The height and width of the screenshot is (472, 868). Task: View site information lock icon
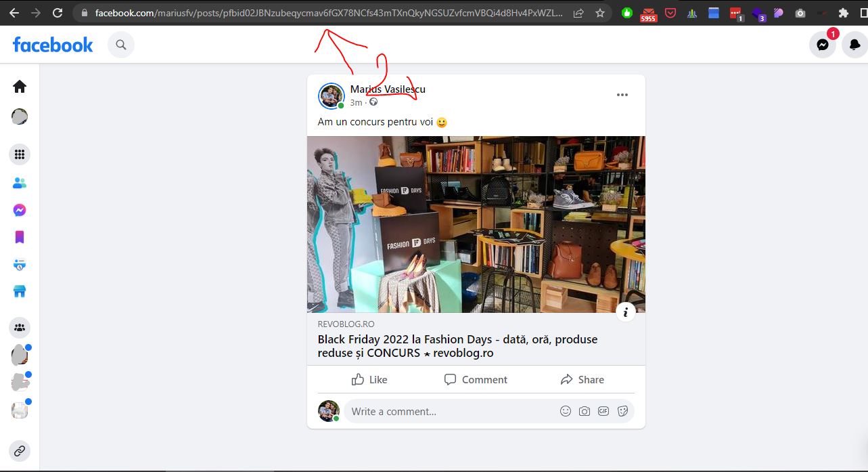coord(84,13)
